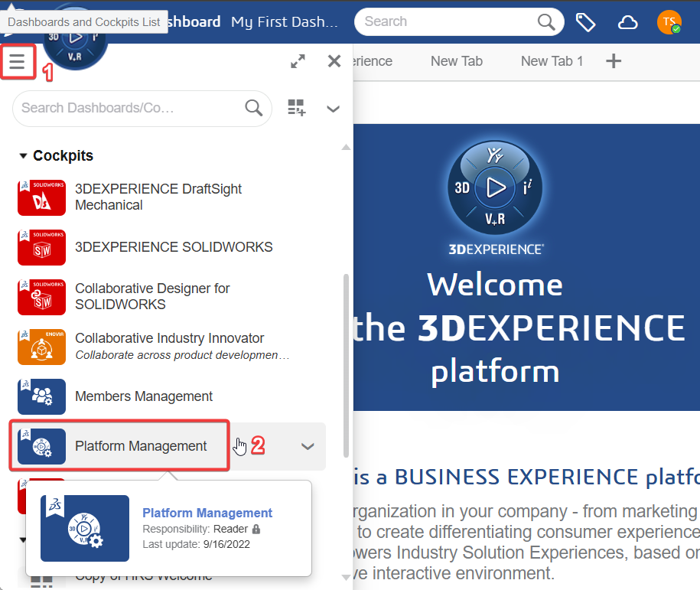Click the large compass logo in welcome banner
This screenshot has width=700, height=590.
pos(495,187)
